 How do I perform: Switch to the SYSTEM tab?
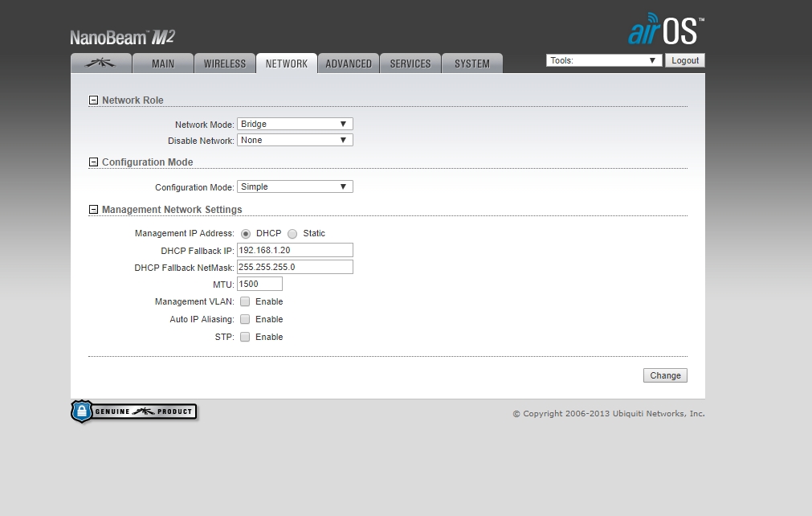472,63
